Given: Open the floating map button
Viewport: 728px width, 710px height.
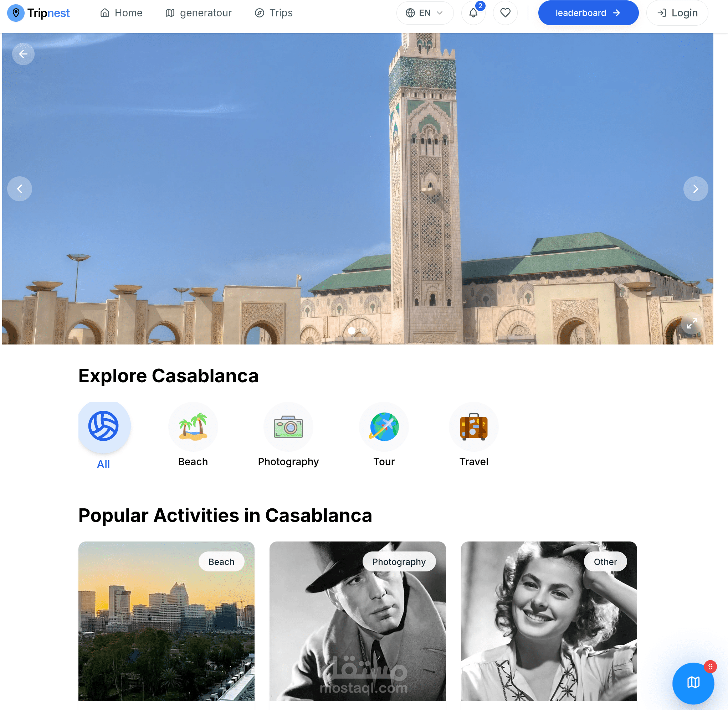Looking at the screenshot, I should point(693,683).
